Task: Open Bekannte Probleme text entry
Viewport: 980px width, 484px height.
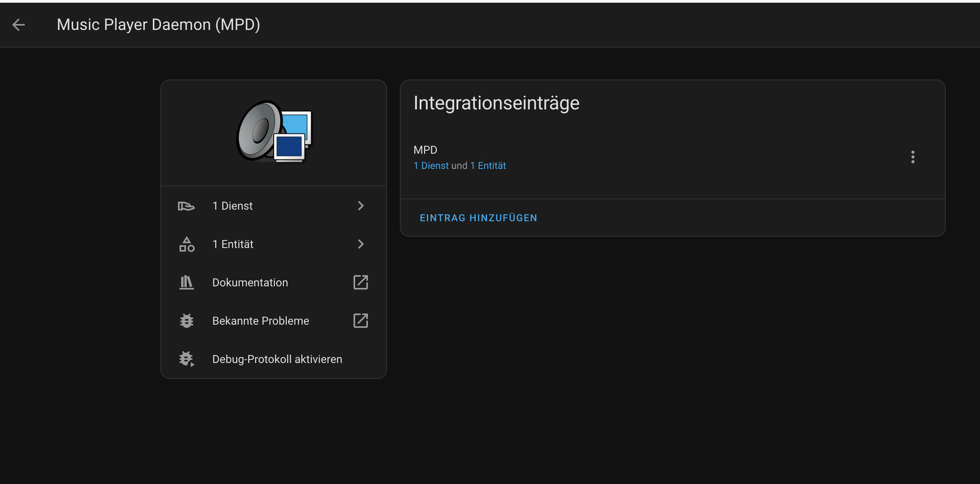Action: coord(260,321)
